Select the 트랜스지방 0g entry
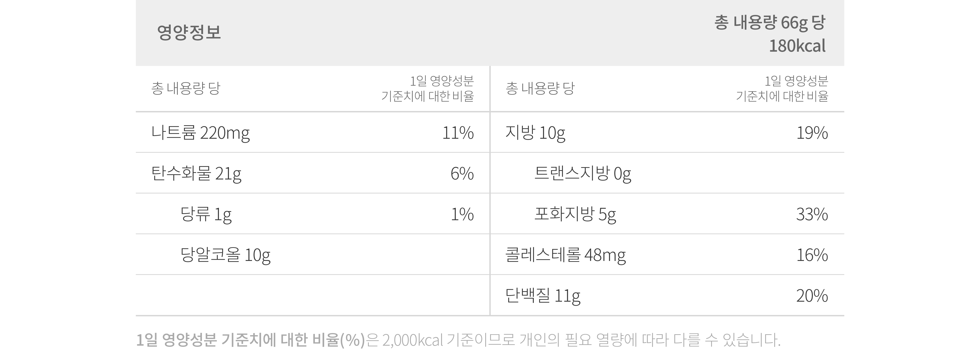 [583, 174]
